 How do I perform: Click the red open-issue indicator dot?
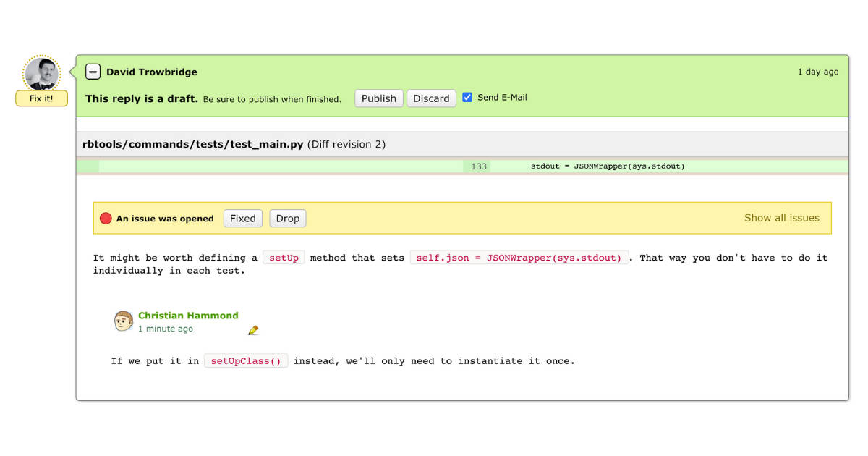106,216
